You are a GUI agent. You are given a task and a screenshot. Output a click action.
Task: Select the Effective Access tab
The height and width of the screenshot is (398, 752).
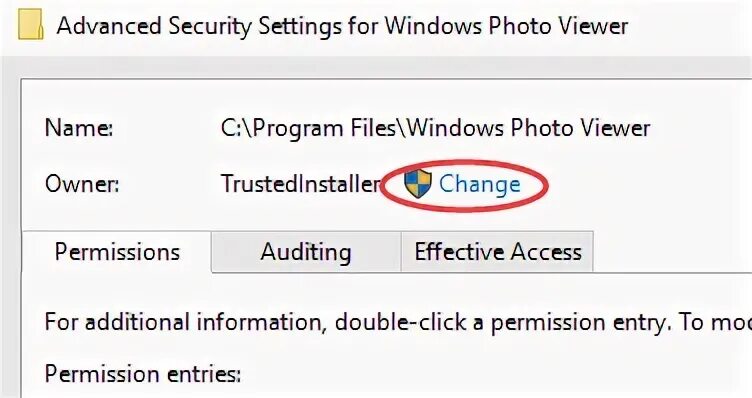click(x=497, y=252)
